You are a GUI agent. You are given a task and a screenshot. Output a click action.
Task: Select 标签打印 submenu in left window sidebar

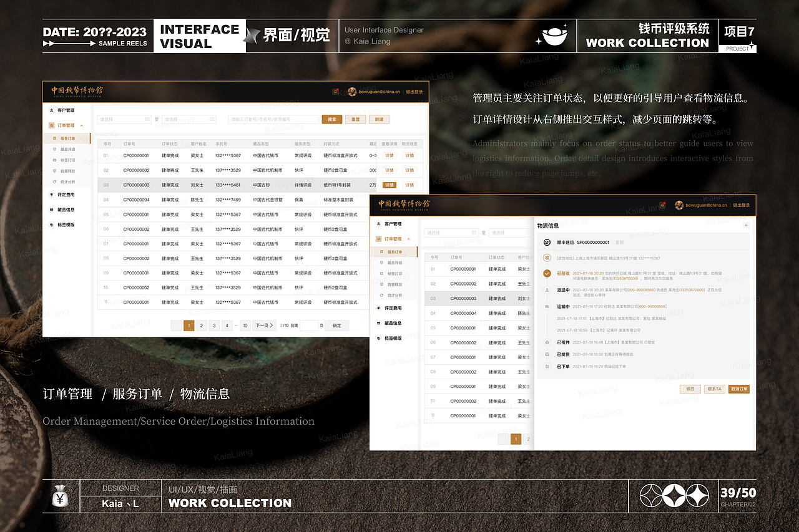67,160
